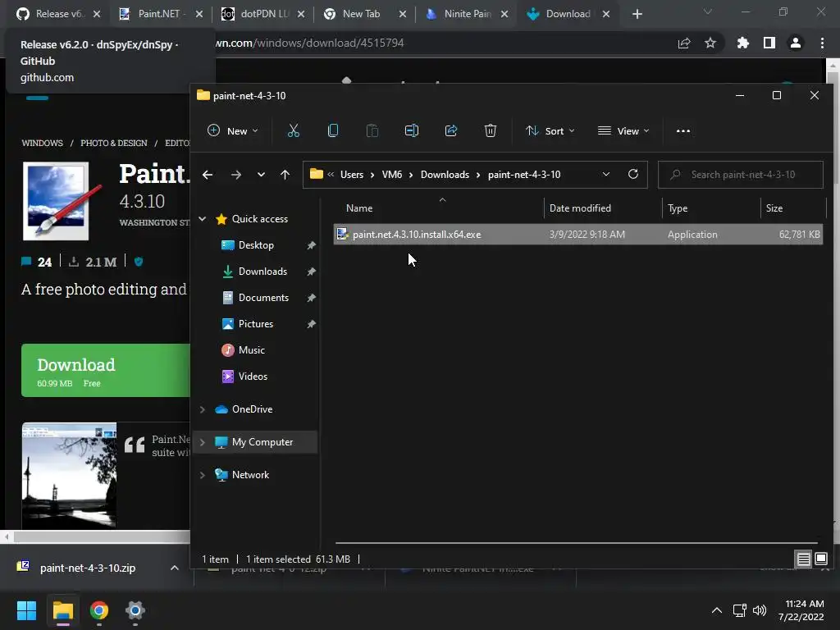Switch to the Paint.NET tab
The width and height of the screenshot is (840, 630).
[161, 14]
